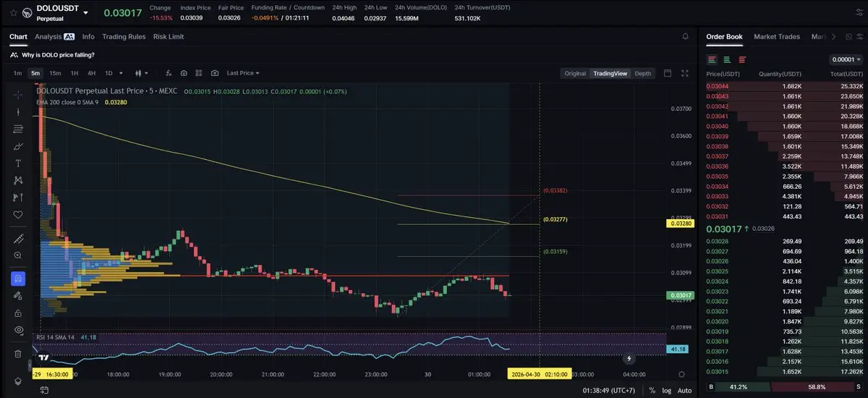
Task: Switch to the Analysis AI tab
Action: click(x=54, y=36)
